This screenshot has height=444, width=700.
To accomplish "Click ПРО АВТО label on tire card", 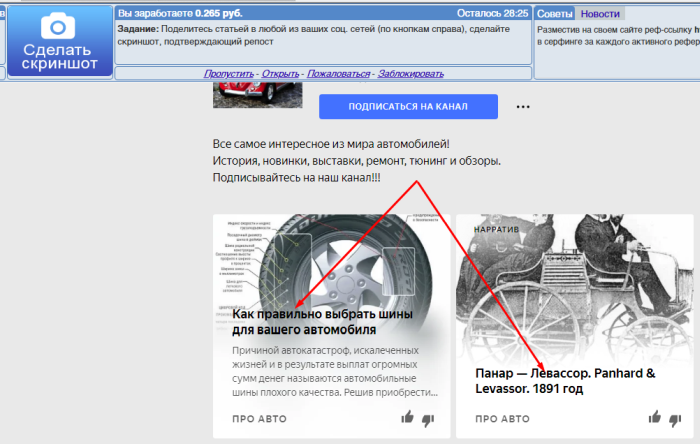I will click(258, 419).
